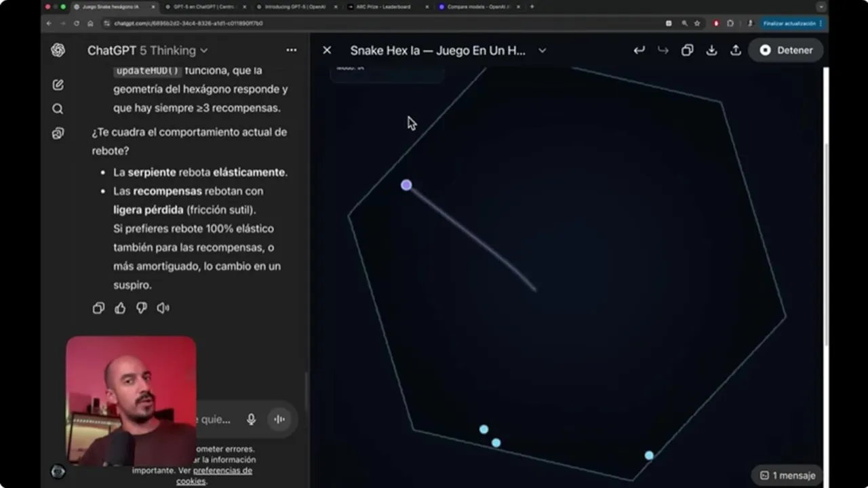Viewport: 868px width, 488px height.
Task: Launch voice mode with the waveform button
Action: coord(279,420)
